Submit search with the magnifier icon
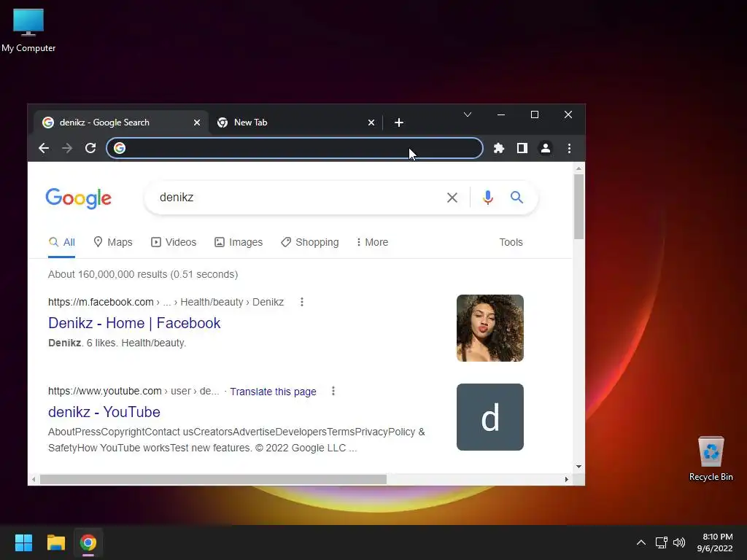The image size is (747, 560). pos(517,197)
